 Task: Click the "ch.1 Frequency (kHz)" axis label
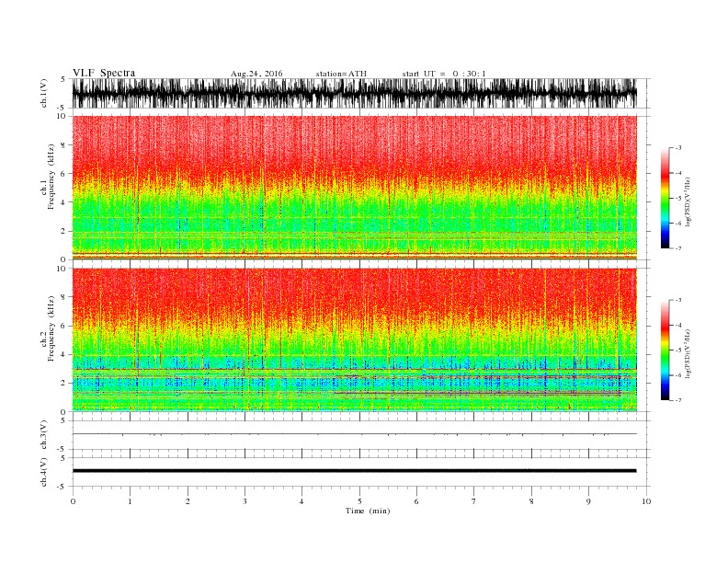point(47,177)
